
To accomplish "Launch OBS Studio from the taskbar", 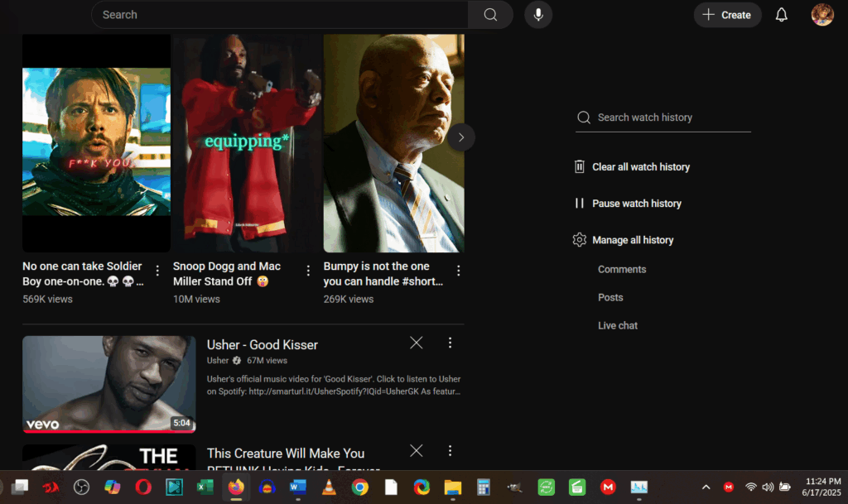I will tap(82, 487).
